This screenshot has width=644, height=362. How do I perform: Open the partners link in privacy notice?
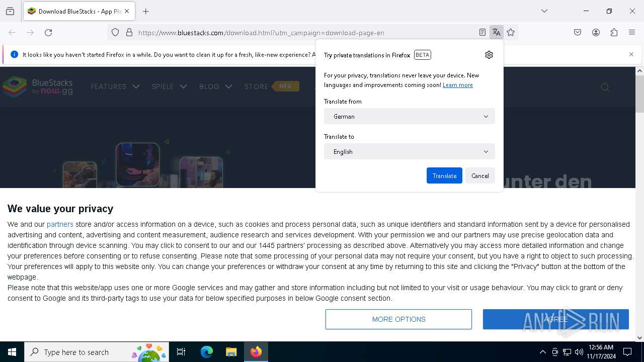pos(60,224)
